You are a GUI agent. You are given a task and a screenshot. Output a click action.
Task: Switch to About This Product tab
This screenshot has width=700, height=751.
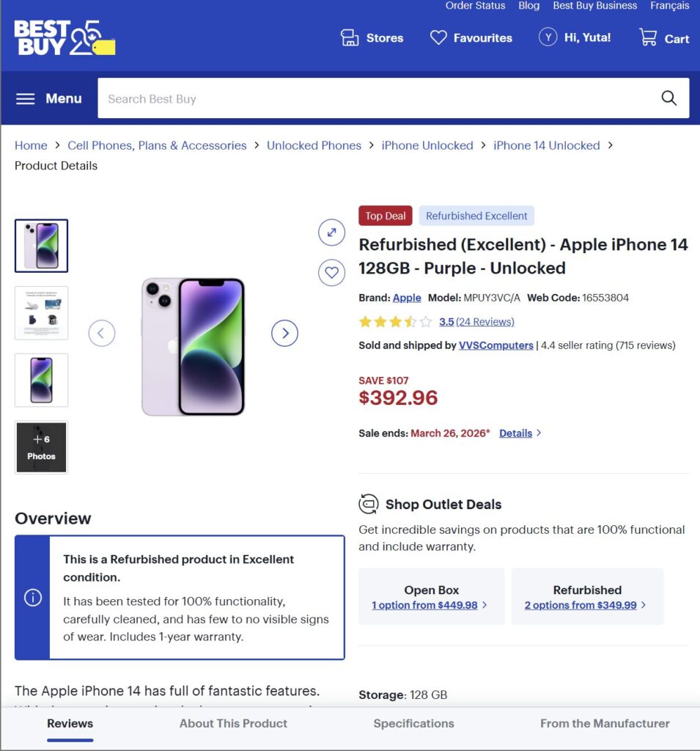233,723
